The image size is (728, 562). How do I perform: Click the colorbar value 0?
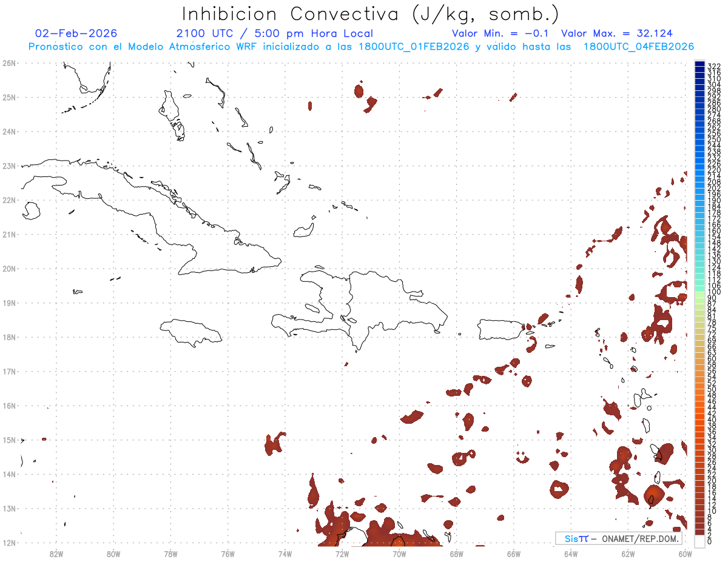pyautogui.click(x=710, y=542)
